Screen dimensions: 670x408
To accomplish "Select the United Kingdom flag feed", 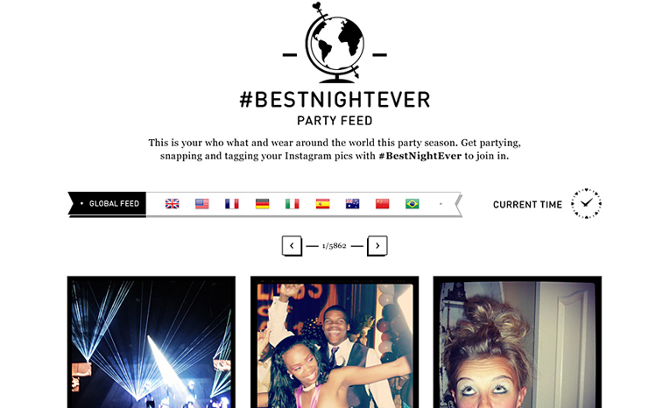I will (172, 204).
